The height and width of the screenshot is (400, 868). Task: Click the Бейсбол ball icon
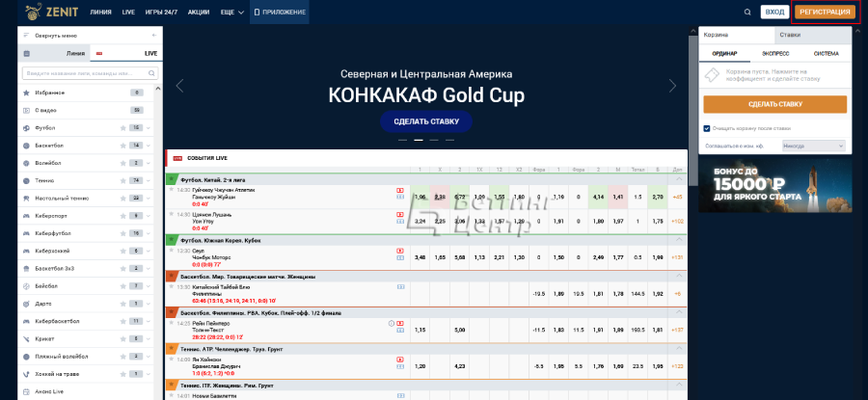[x=26, y=286]
